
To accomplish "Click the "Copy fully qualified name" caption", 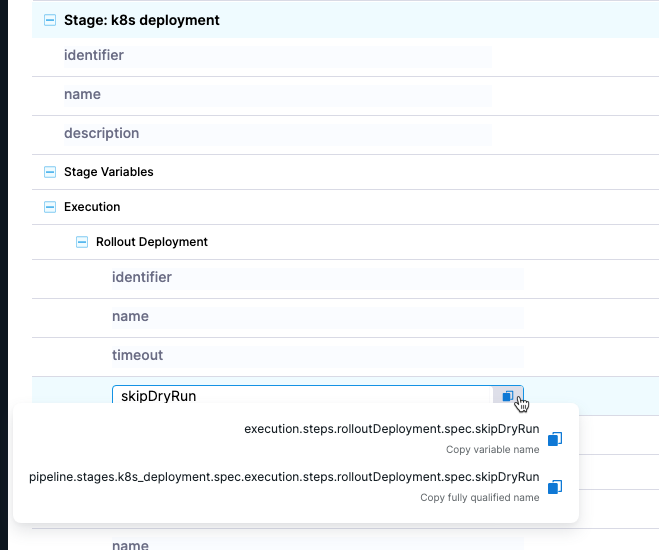I will click(x=479, y=497).
